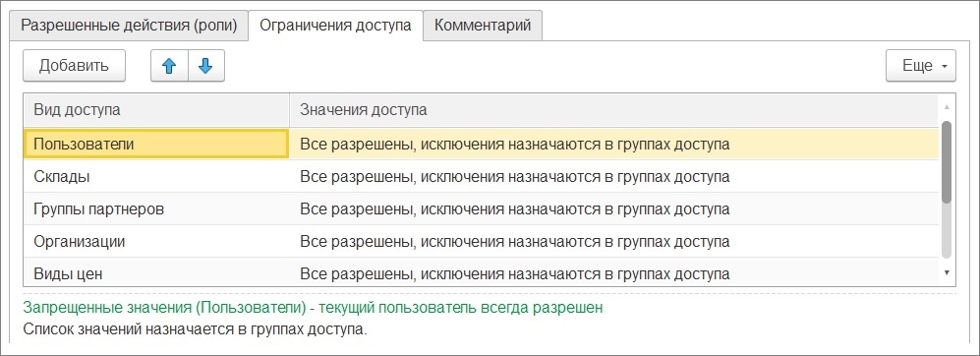Select the Пользователи row cell
980x356 pixels.
coord(156,144)
